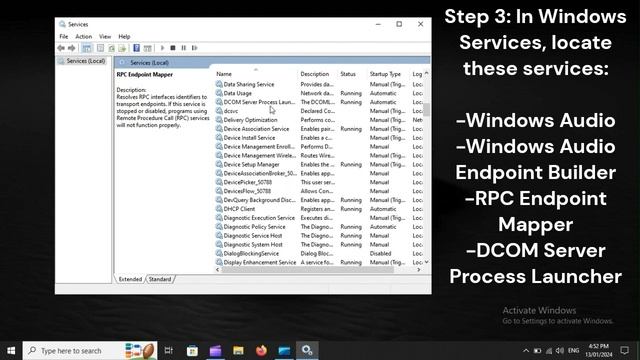Click the Pause Service toolbar icon
This screenshot has height=360, width=640.
184,48
